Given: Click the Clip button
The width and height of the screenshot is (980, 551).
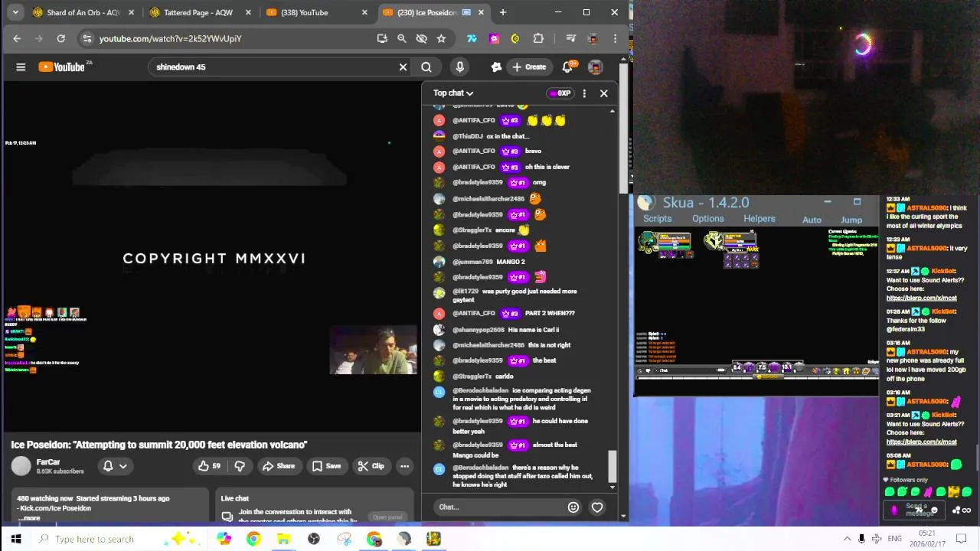Looking at the screenshot, I should [x=371, y=465].
